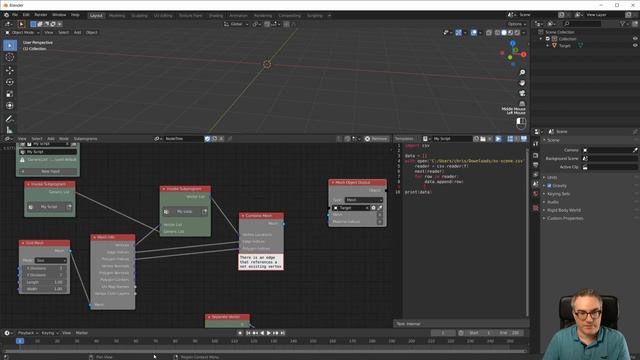The image size is (640, 360).
Task: Click the Keying popover in timeline
Action: pos(49,333)
